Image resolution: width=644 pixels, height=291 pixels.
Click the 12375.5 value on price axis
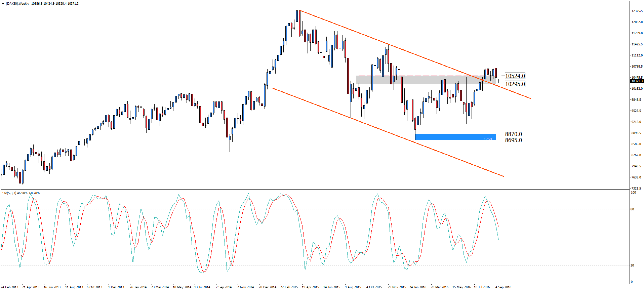(x=637, y=11)
